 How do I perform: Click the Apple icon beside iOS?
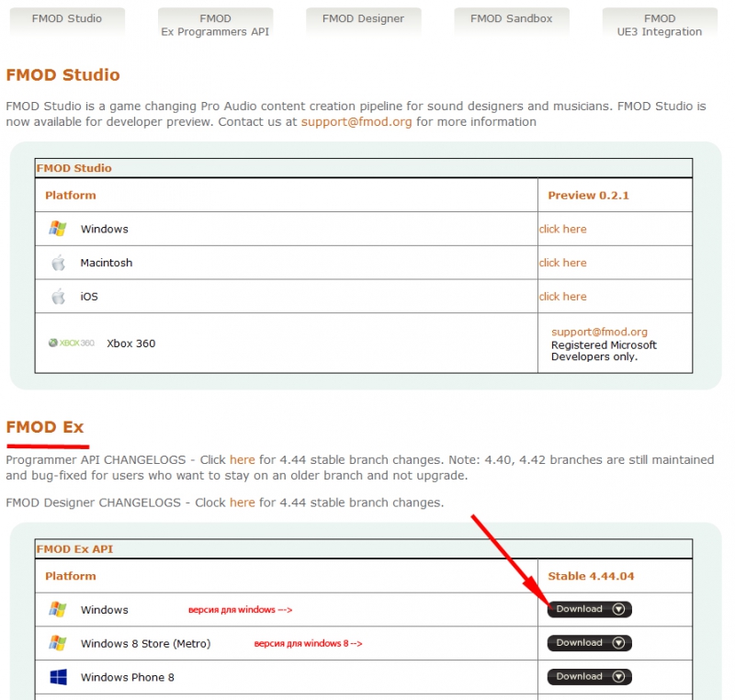pyautogui.click(x=58, y=296)
